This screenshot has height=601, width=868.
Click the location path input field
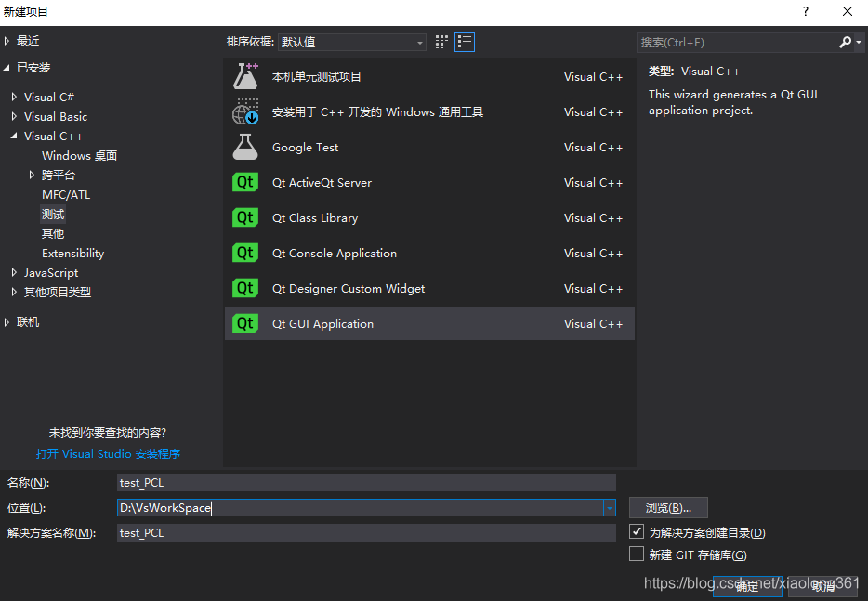pos(361,507)
